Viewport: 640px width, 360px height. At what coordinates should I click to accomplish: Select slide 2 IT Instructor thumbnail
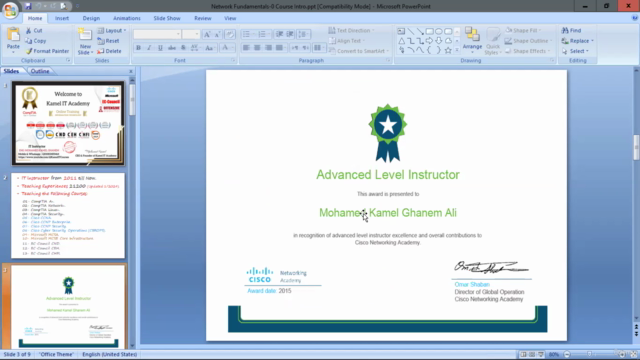(68, 216)
